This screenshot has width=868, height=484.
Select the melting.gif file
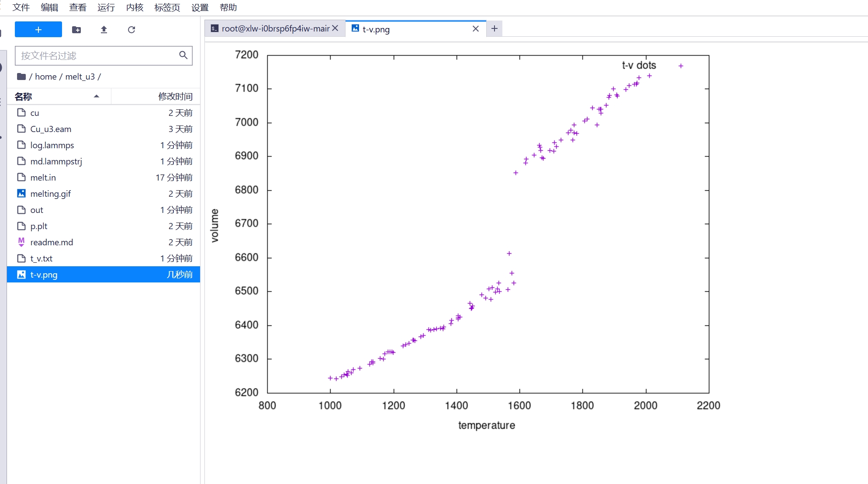(x=51, y=194)
